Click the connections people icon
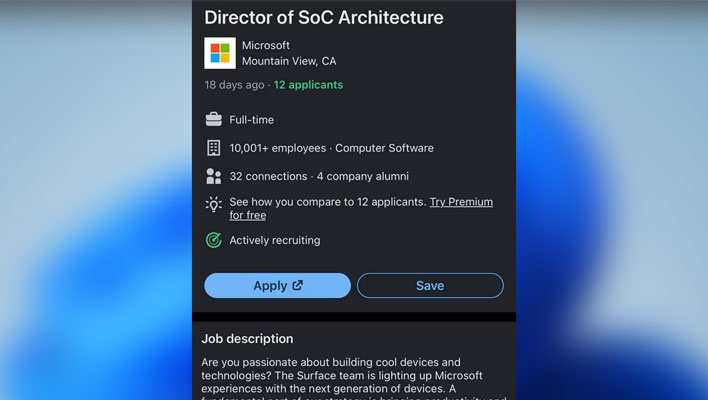The height and width of the screenshot is (400, 708). pos(214,176)
